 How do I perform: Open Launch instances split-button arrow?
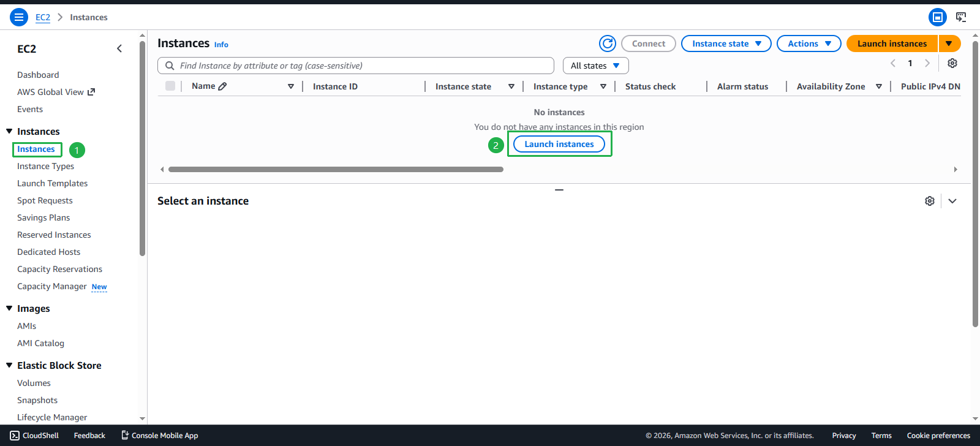pos(949,43)
